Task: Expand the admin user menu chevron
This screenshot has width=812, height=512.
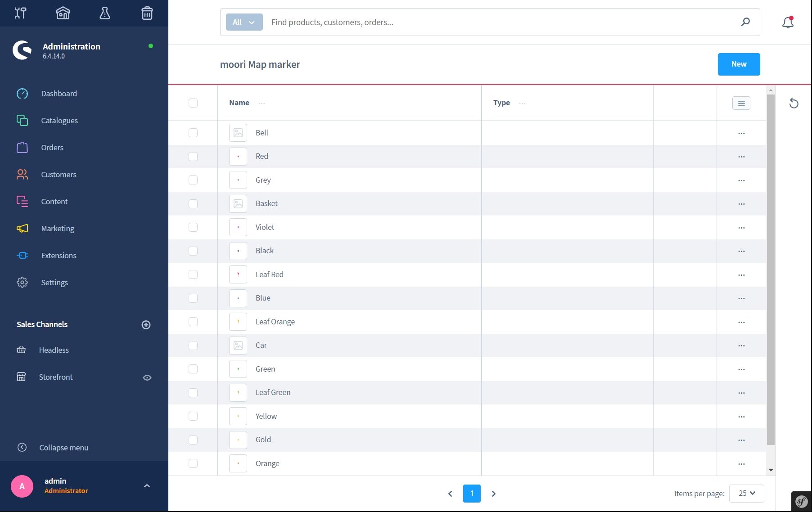Action: tap(147, 486)
